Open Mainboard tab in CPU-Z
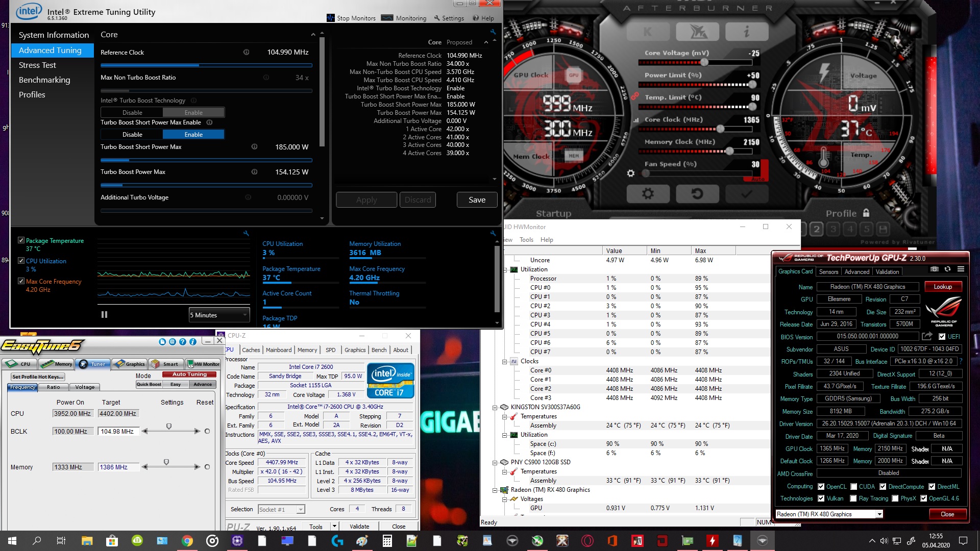 [x=279, y=350]
